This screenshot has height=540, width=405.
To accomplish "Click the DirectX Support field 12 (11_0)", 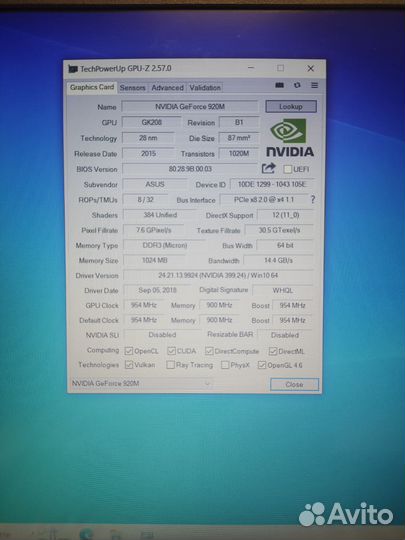I will coord(285,215).
